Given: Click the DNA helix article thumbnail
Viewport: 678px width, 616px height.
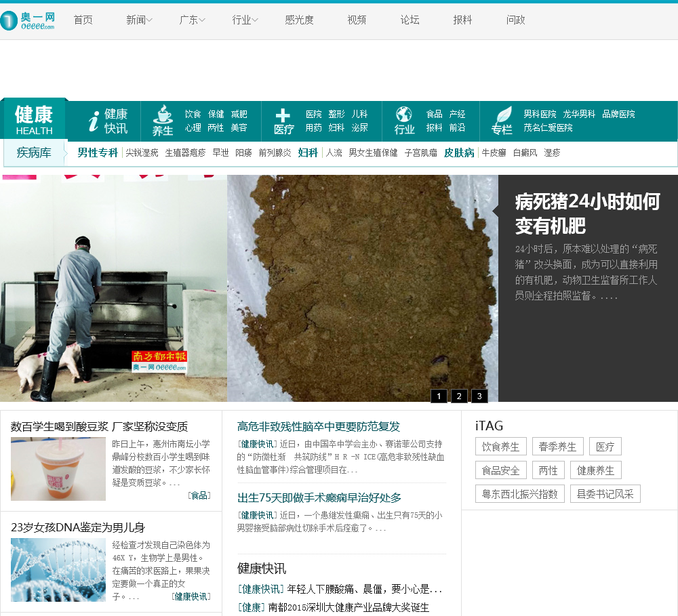Looking at the screenshot, I should (58, 570).
